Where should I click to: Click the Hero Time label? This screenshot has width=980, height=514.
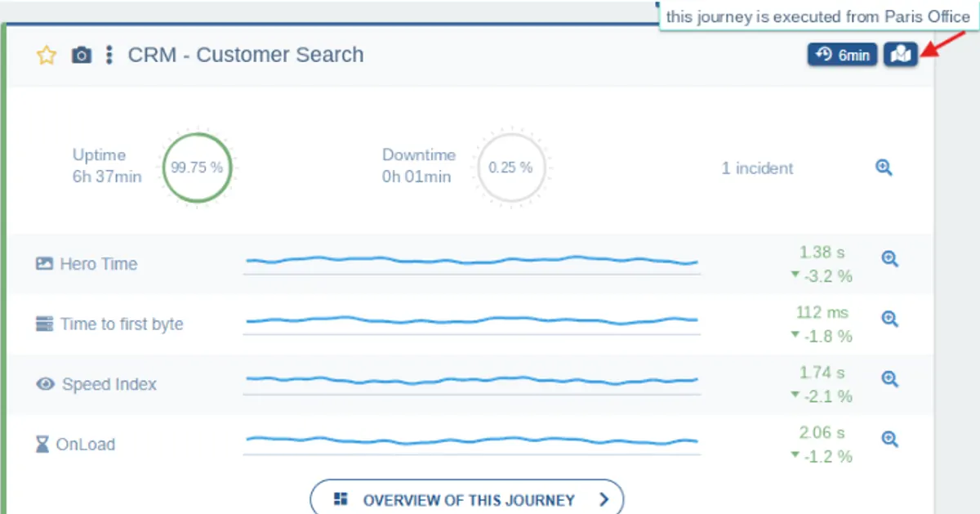tap(99, 264)
